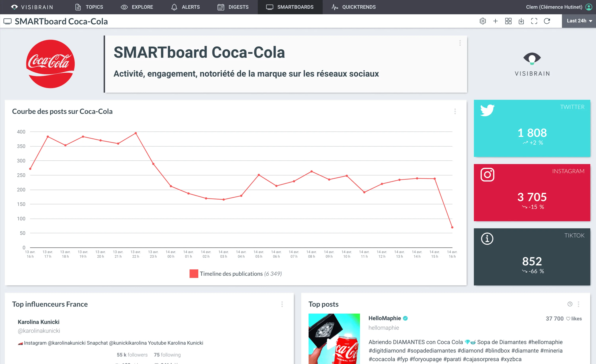Click the '37 700' likes count
The width and height of the screenshot is (596, 364).
(555, 319)
